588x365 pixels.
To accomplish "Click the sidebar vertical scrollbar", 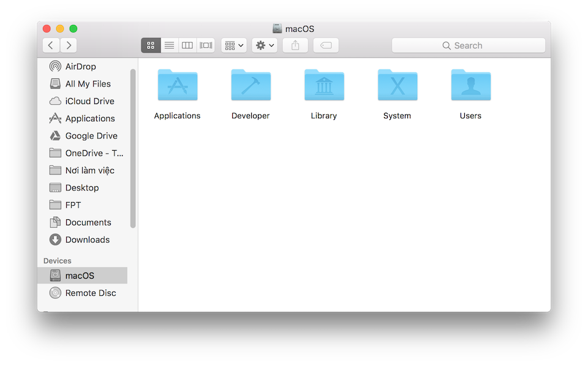I will [x=133, y=147].
